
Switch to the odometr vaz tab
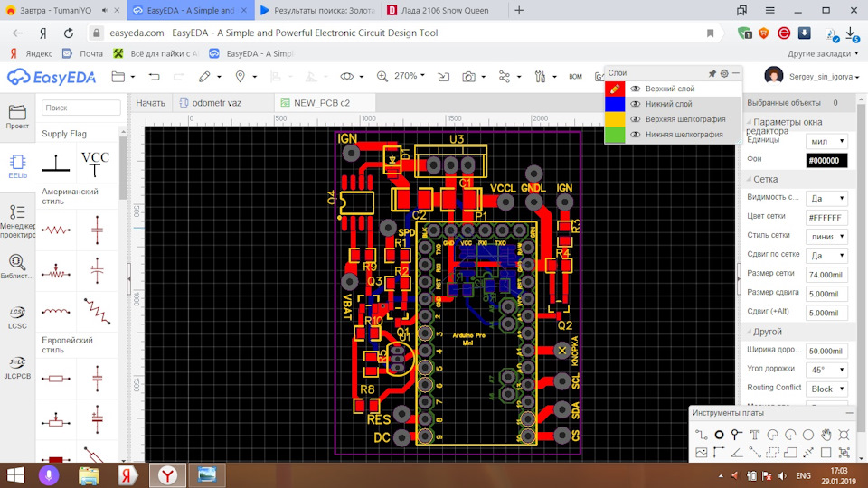[x=223, y=103]
